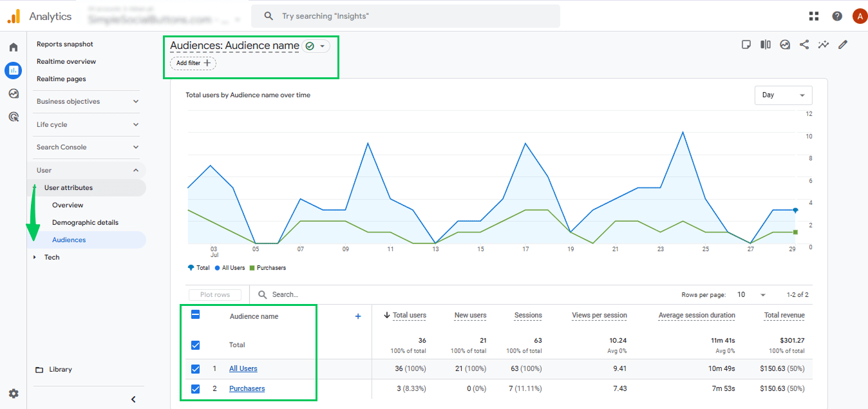Image resolution: width=868 pixels, height=409 pixels.
Task: Share this report
Action: click(x=804, y=44)
